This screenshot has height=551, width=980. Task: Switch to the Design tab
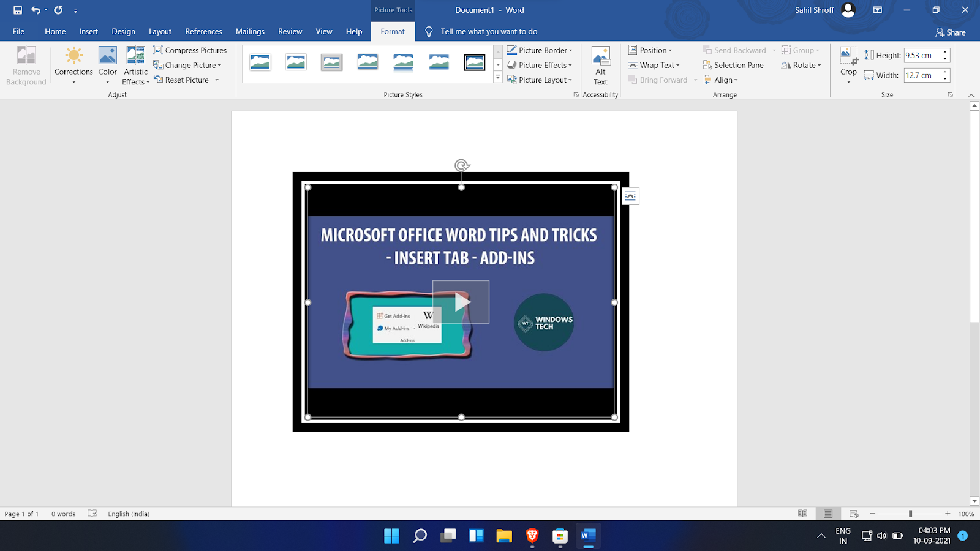pos(123,31)
